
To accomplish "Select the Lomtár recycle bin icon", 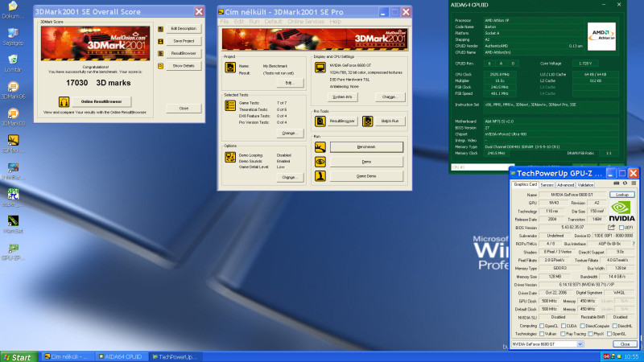I will point(13,64).
